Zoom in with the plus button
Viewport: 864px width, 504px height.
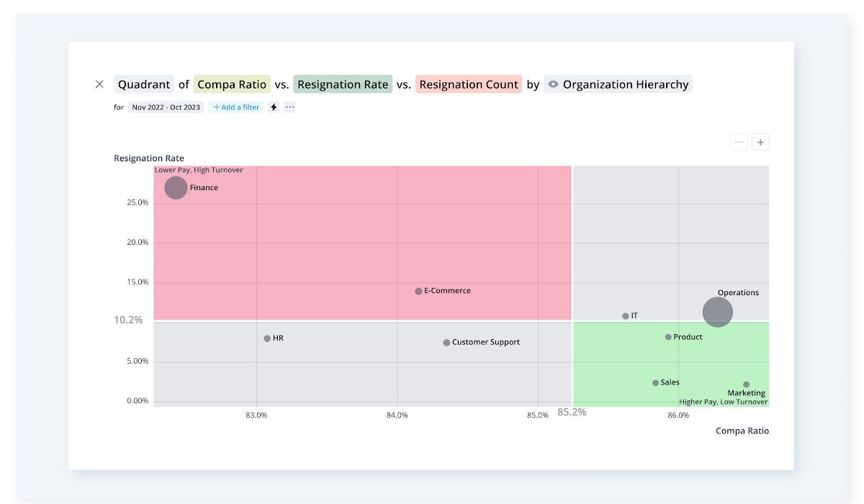pyautogui.click(x=760, y=142)
